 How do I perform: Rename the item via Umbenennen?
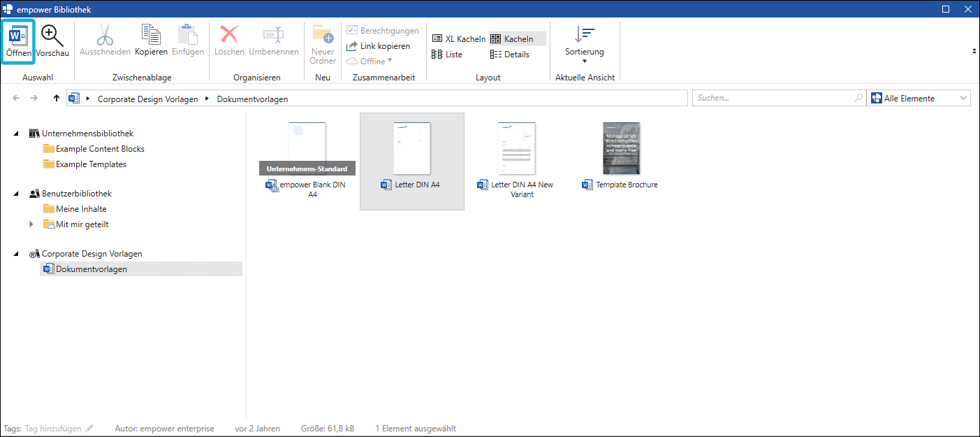coord(273,41)
